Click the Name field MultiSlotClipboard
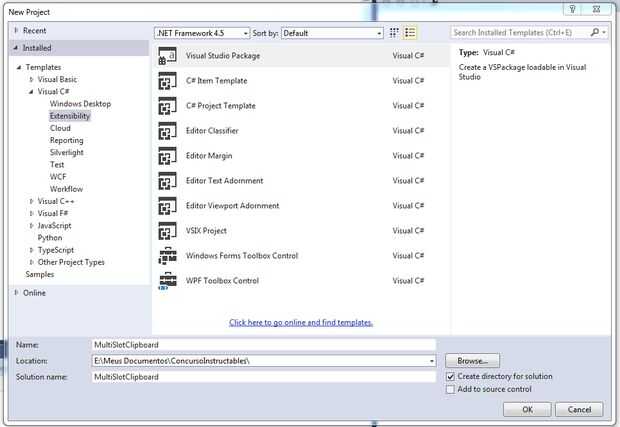Viewport: 620px width, 427px height. point(264,345)
